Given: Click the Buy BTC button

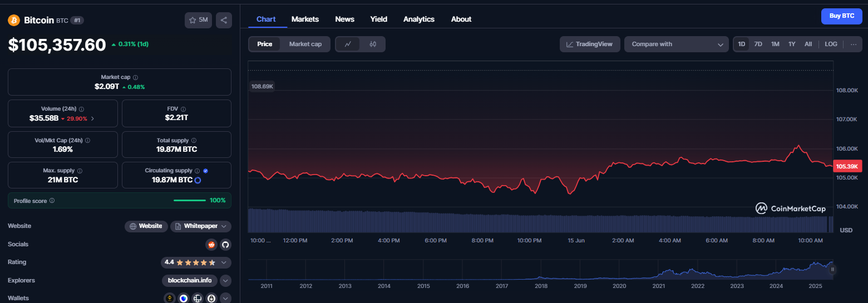Looking at the screenshot, I should click(842, 16).
